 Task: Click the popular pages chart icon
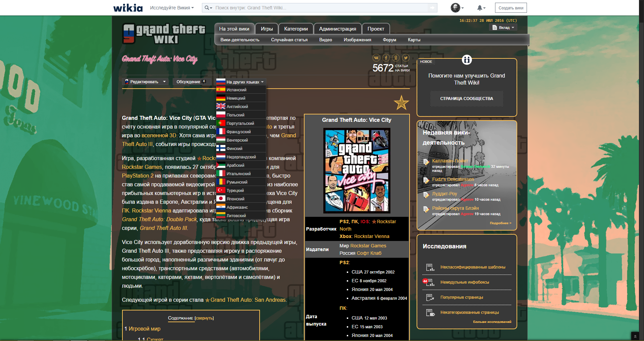coord(430,297)
